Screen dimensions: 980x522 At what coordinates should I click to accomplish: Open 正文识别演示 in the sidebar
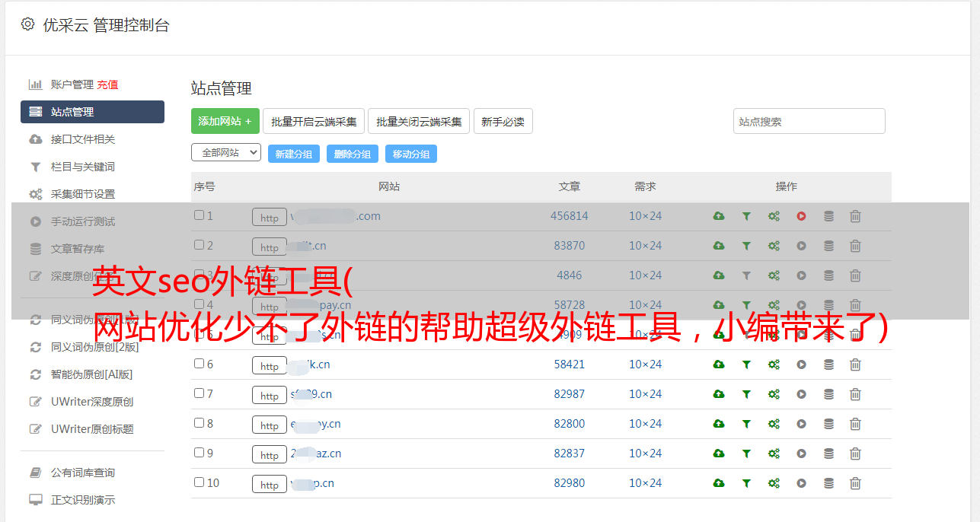83,500
